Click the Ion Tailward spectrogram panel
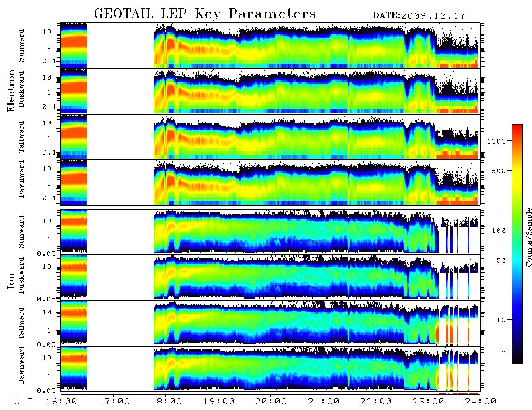Viewport: 532px width, 410px height. click(270, 323)
